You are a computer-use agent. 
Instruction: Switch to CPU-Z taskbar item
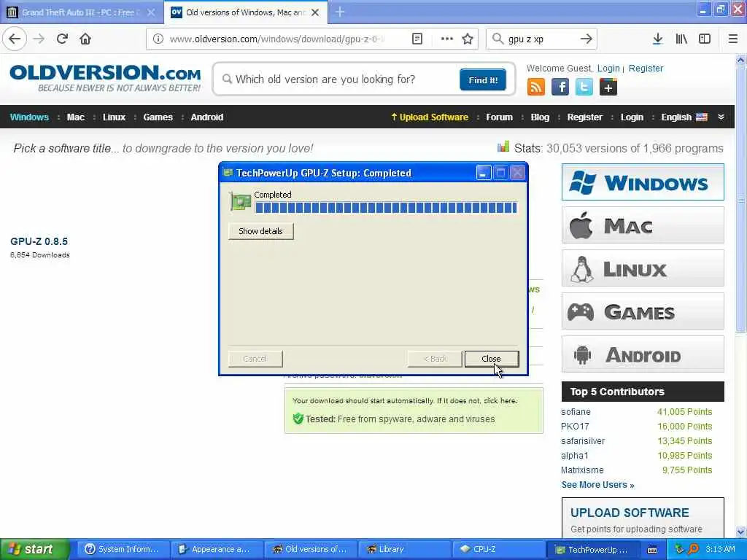tap(497, 549)
